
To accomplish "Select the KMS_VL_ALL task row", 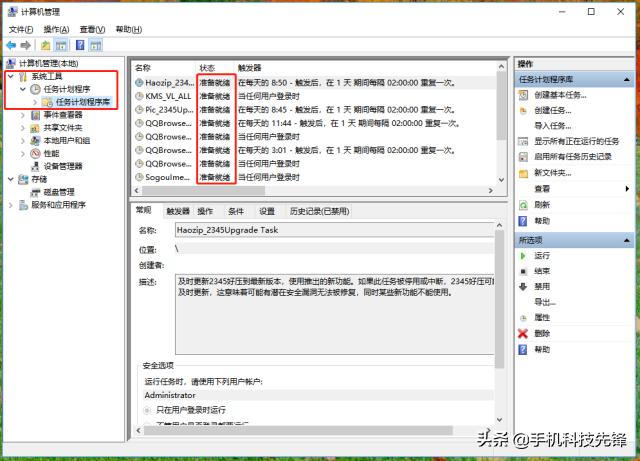I will click(x=314, y=96).
